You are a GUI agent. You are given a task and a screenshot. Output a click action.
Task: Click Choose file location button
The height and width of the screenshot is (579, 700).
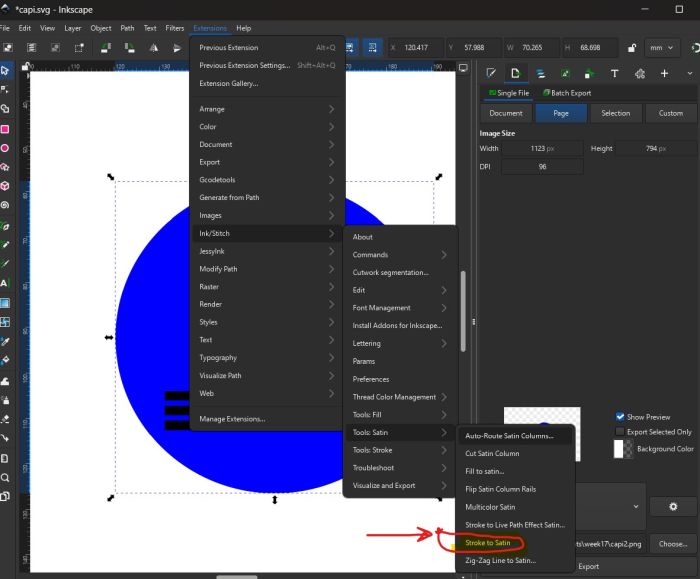672,544
